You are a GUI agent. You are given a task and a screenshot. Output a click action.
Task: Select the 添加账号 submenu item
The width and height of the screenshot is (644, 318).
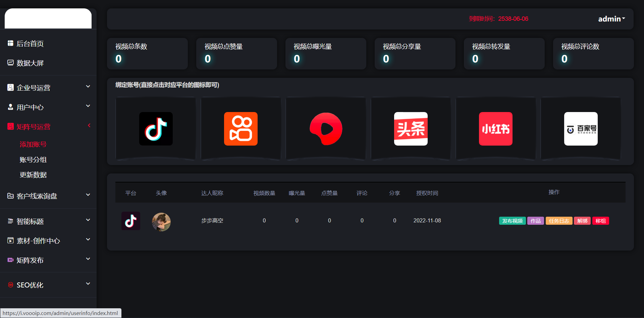[33, 144]
